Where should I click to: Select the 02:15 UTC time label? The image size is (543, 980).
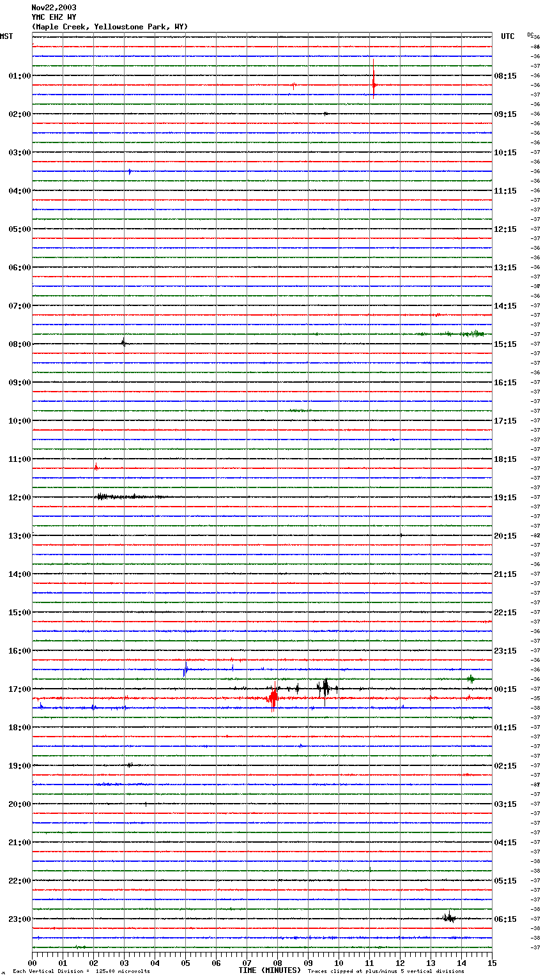[x=505, y=766]
